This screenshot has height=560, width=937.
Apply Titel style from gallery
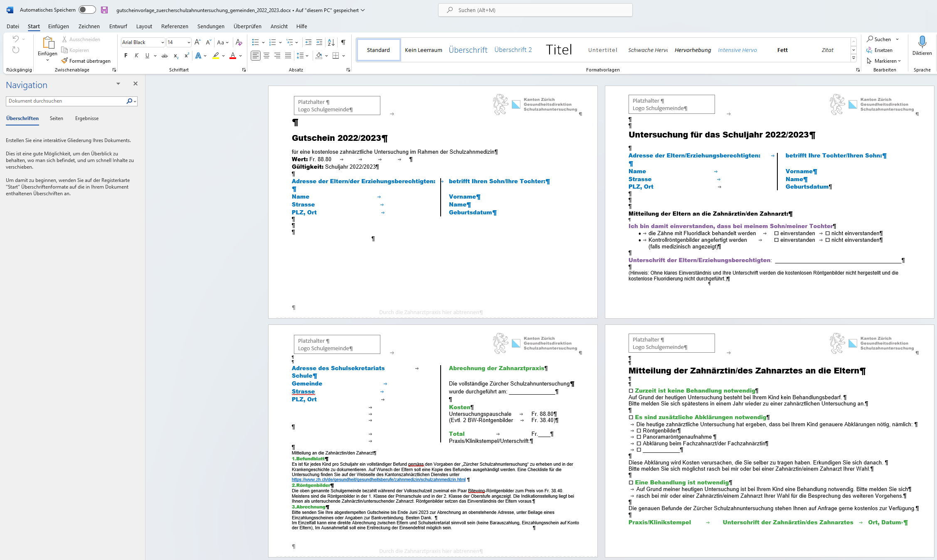click(x=559, y=50)
